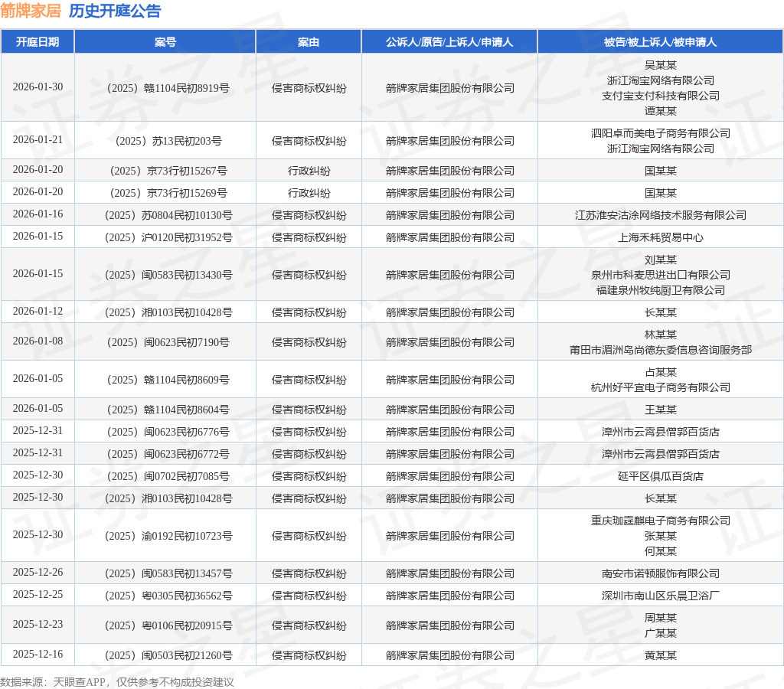This screenshot has width=784, height=689.
Task: Click the 箭牌家居 title text
Action: (31, 11)
